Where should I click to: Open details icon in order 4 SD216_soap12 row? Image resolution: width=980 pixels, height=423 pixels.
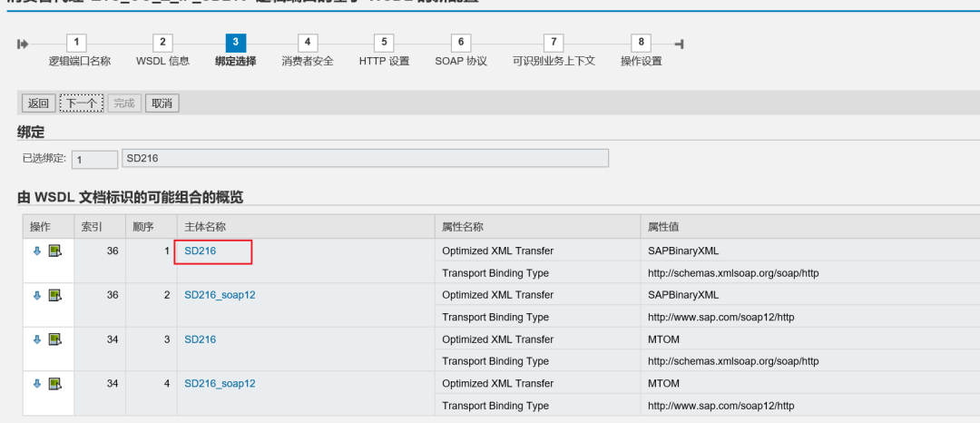point(55,383)
